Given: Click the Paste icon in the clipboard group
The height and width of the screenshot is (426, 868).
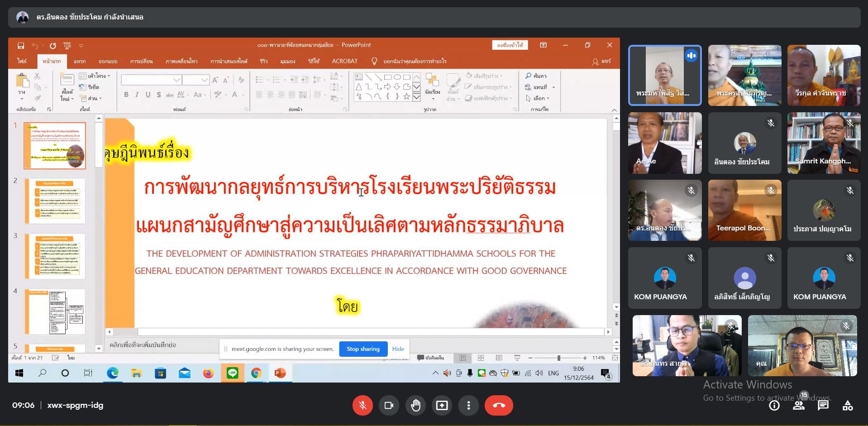Looking at the screenshot, I should [x=22, y=81].
